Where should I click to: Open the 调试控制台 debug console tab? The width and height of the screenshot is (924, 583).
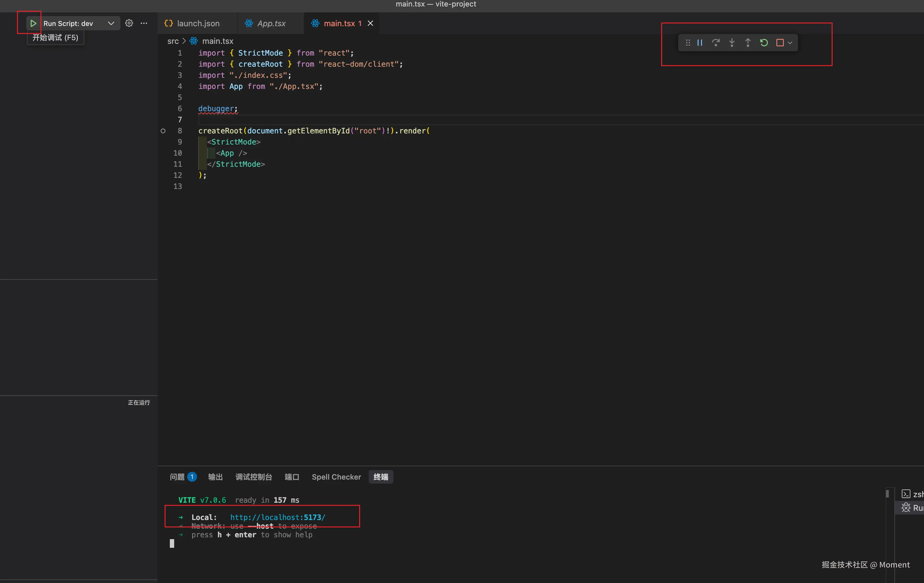click(254, 477)
